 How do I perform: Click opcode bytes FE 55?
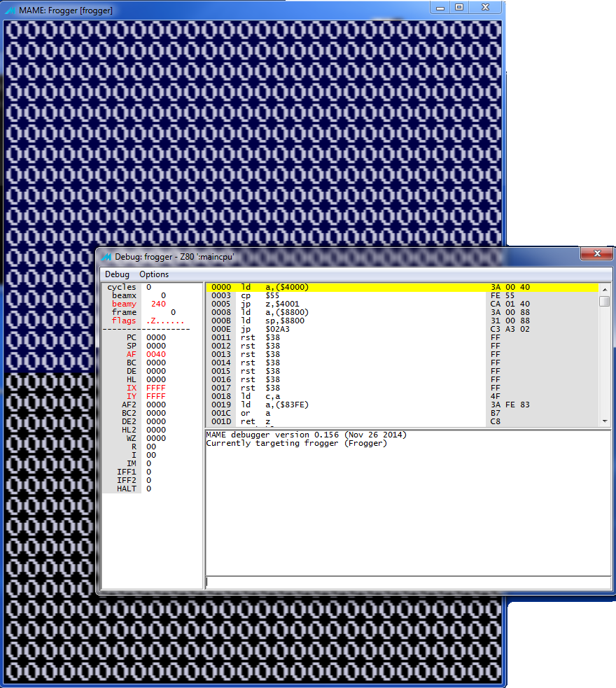coord(503,295)
